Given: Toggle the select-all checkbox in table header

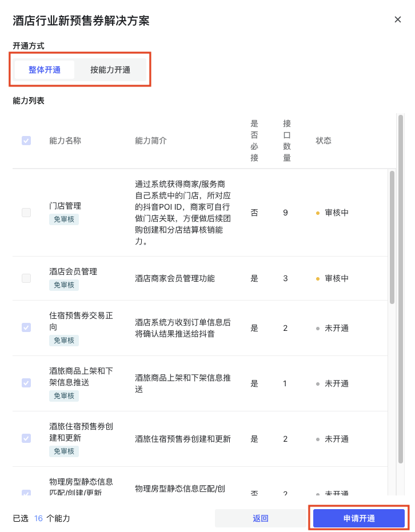Looking at the screenshot, I should coord(26,141).
